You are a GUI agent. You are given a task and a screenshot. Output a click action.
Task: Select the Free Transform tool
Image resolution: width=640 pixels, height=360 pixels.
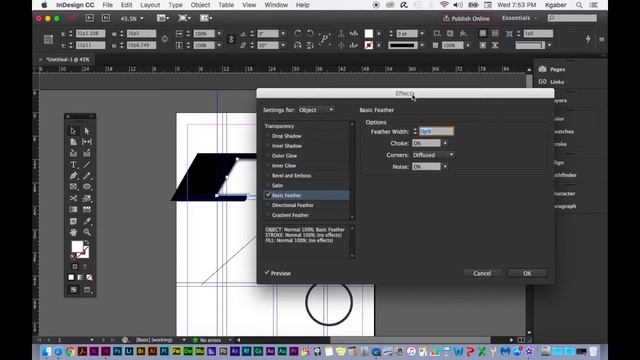pyautogui.click(x=87, y=198)
